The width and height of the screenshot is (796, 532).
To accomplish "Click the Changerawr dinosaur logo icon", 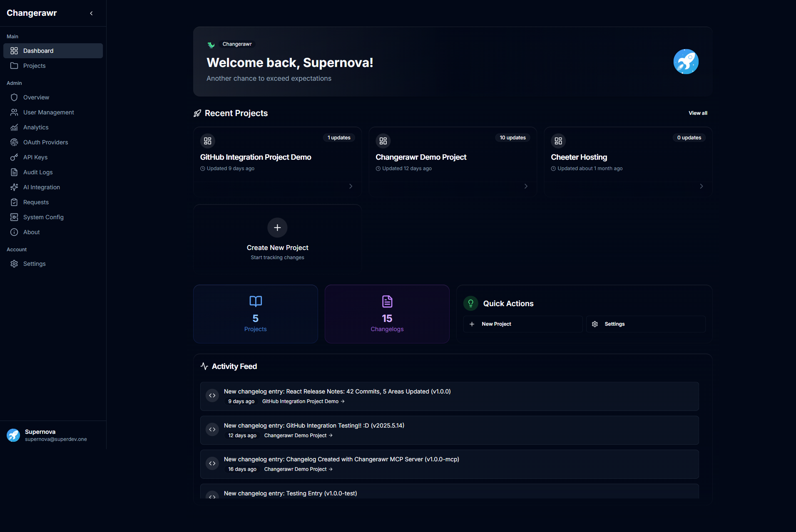I will point(211,45).
